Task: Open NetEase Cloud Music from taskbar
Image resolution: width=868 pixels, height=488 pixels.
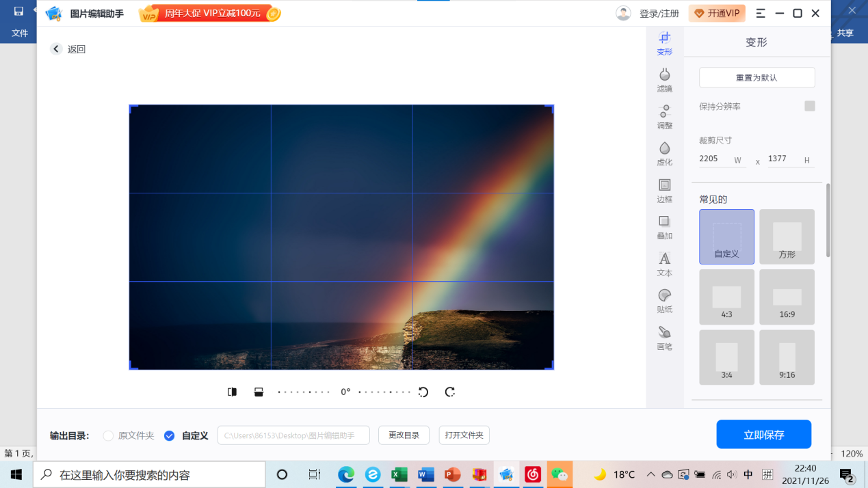Action: pyautogui.click(x=533, y=474)
